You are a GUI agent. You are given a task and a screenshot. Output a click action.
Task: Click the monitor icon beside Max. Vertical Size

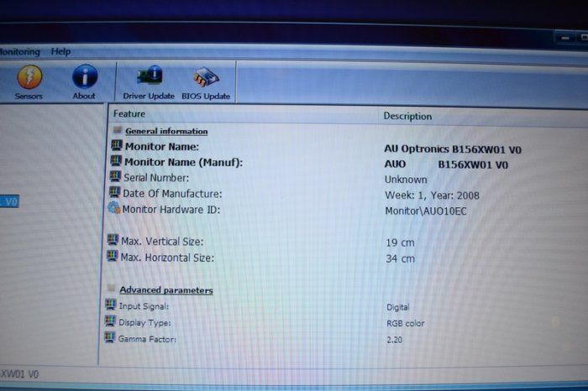(x=113, y=240)
